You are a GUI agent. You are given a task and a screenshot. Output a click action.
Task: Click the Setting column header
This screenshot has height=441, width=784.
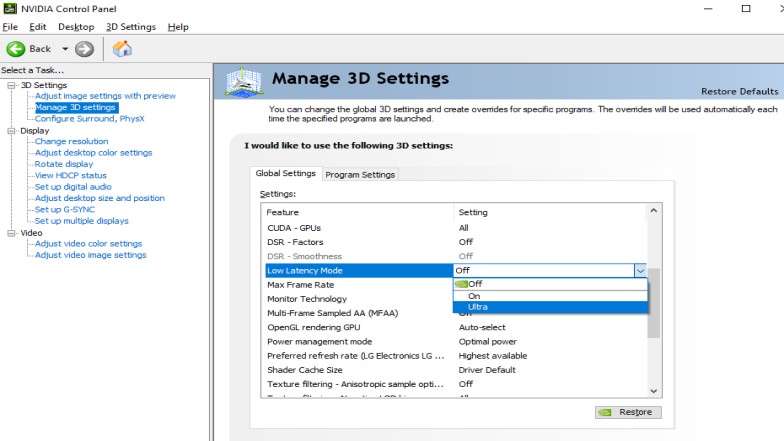tap(550, 212)
